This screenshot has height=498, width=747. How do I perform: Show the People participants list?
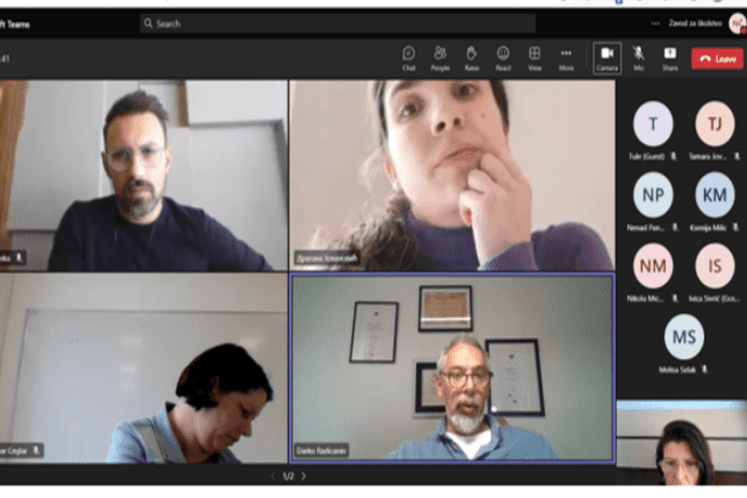pyautogui.click(x=440, y=56)
